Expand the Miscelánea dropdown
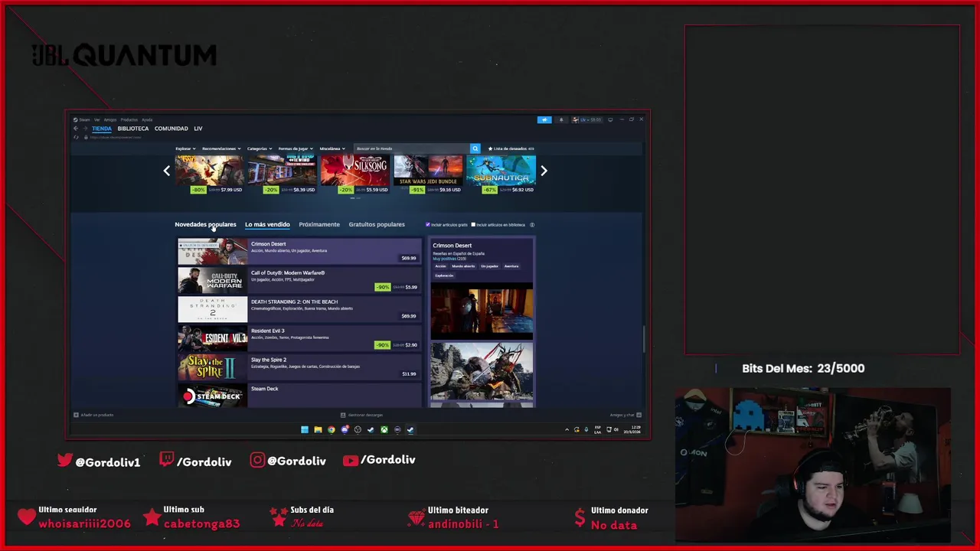Image resolution: width=980 pixels, height=551 pixels. point(332,148)
